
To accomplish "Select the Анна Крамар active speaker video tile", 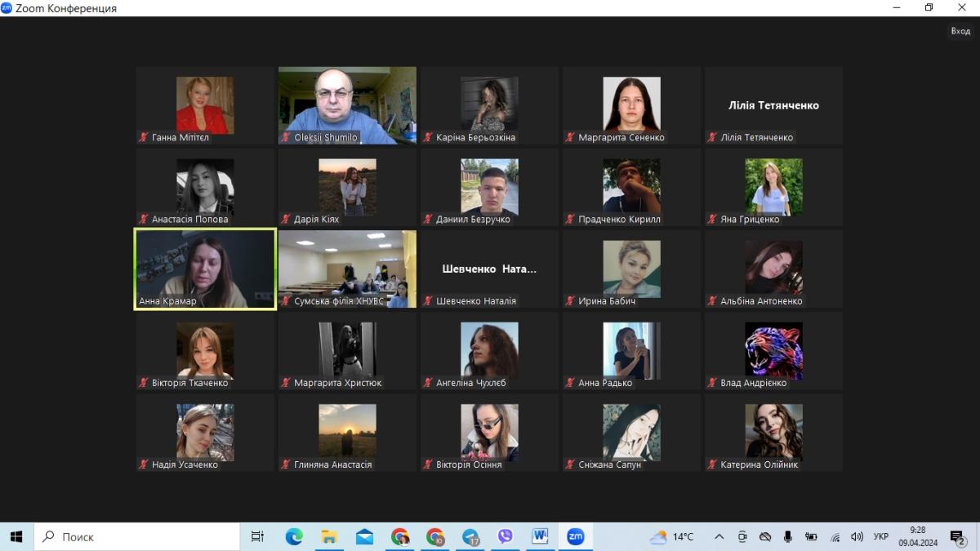I will click(205, 269).
